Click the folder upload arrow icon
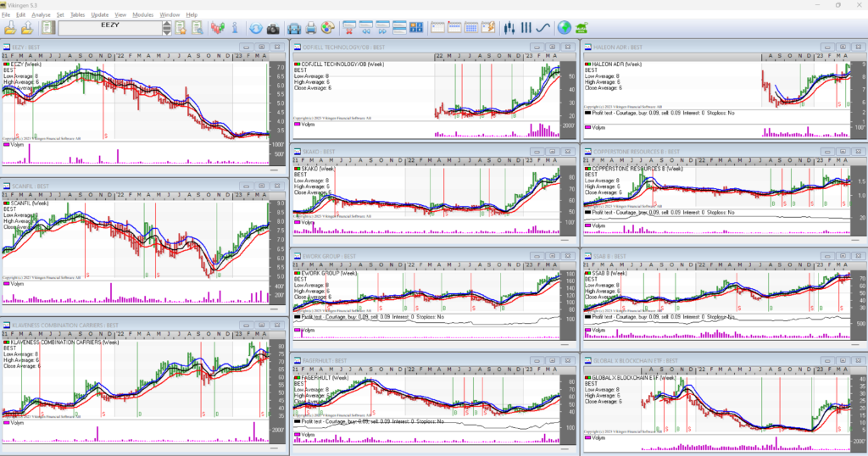 26,28
